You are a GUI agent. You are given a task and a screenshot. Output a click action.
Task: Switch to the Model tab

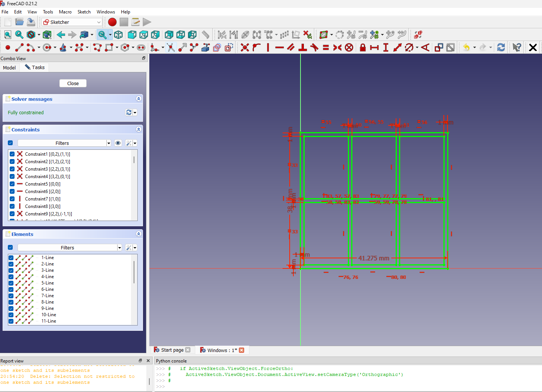9,68
